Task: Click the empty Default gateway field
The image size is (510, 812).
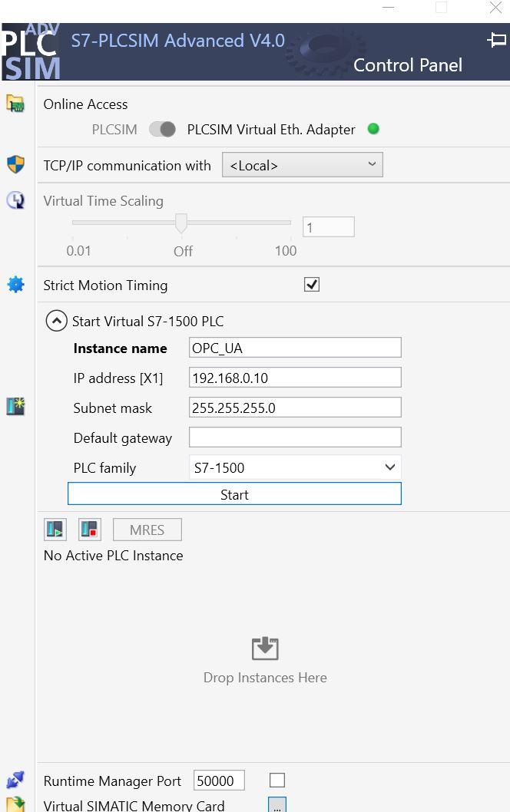Action: 295,437
